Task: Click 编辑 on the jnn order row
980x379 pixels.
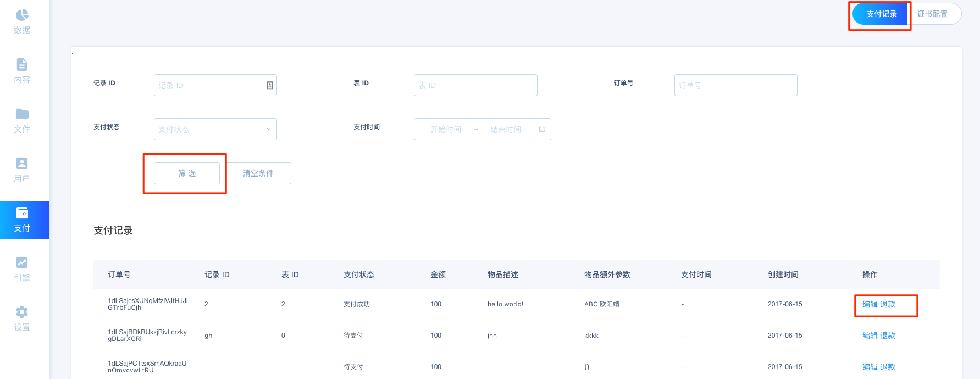Action: click(x=870, y=336)
